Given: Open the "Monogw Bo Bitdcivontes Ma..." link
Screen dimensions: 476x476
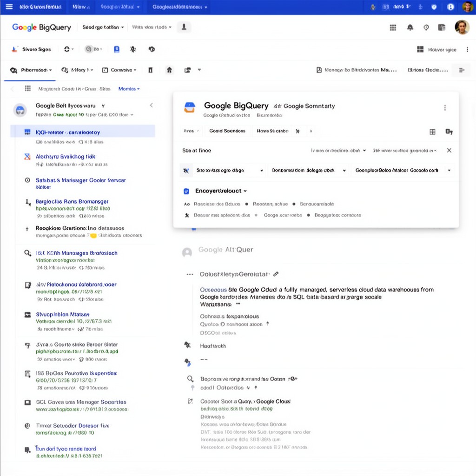Looking at the screenshot, I should 357,70.
